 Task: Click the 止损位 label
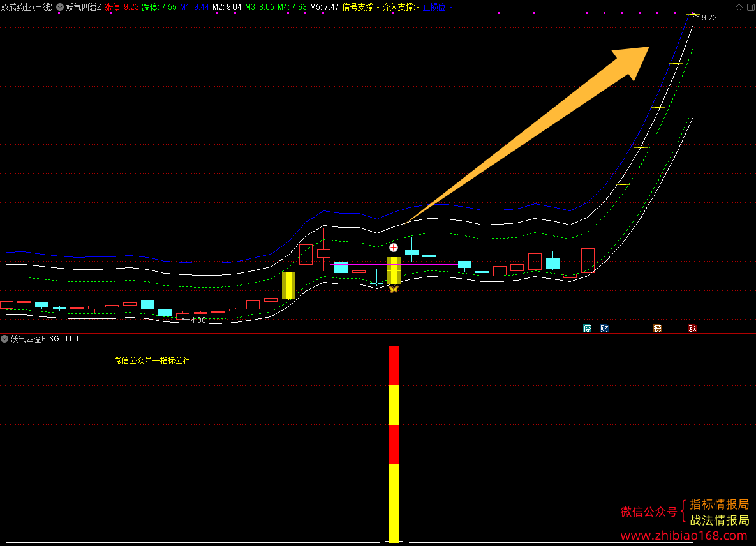434,7
